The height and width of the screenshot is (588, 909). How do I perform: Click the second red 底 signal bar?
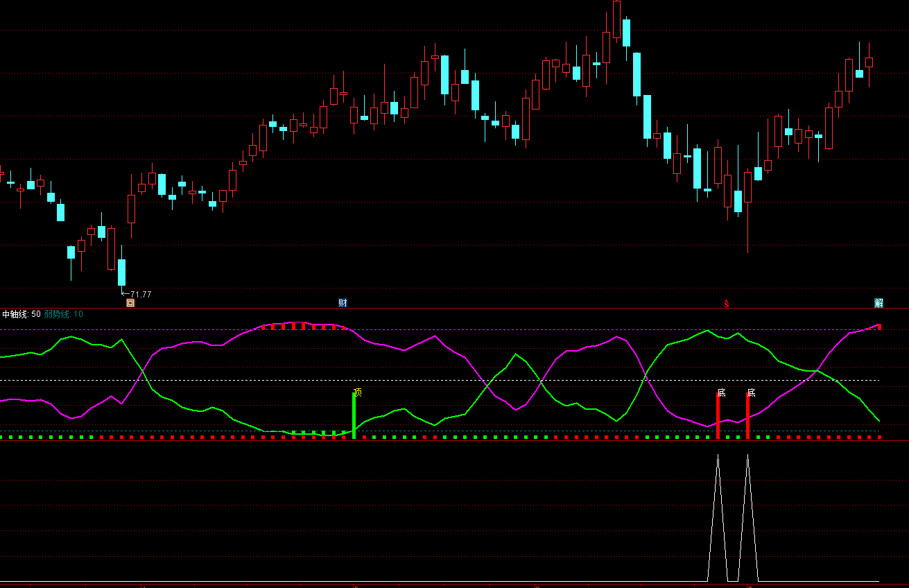[747, 415]
